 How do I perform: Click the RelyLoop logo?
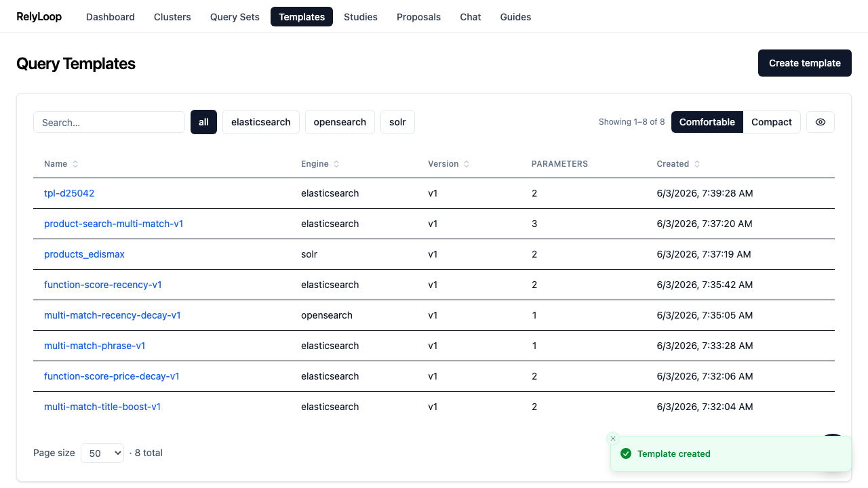[39, 16]
